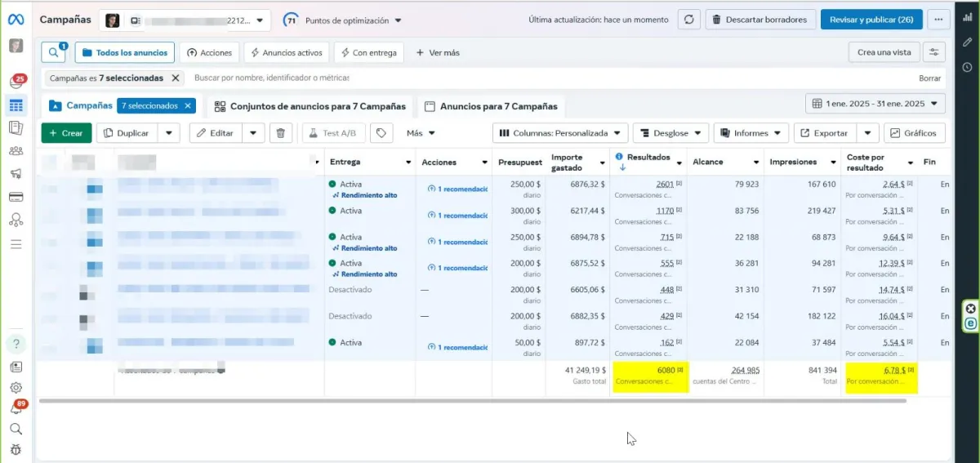The image size is (980, 463).
Task: Open the pencil edit icon on right rail
Action: (x=967, y=42)
